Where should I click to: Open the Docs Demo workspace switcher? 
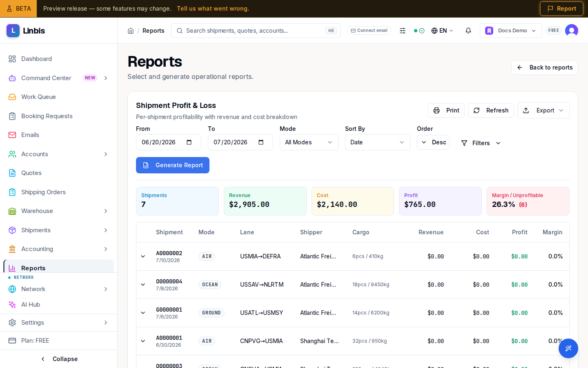pos(511,31)
